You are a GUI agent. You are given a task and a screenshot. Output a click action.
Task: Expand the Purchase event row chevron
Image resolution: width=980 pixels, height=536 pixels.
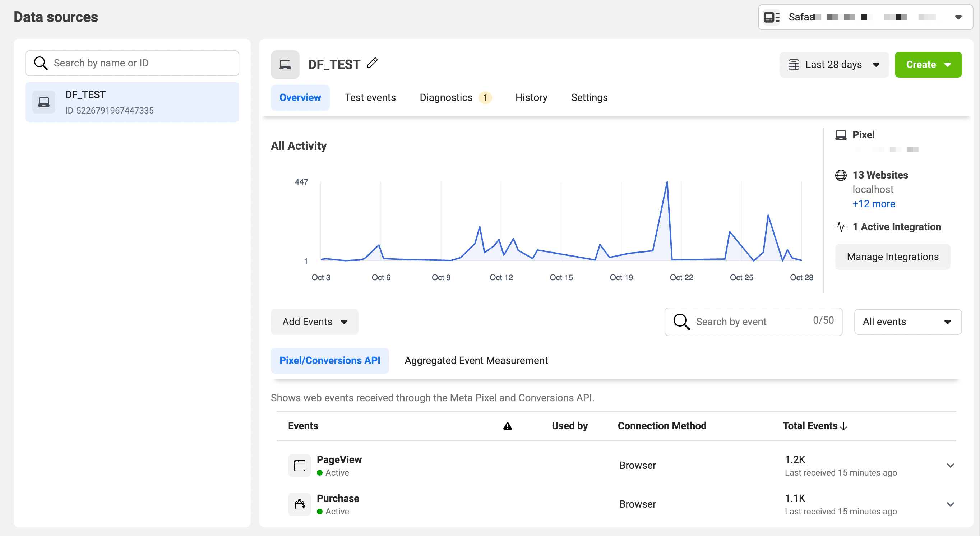[x=950, y=504]
